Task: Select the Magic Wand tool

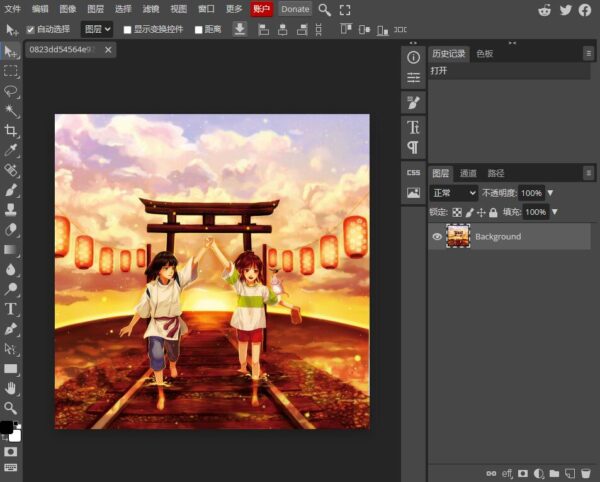Action: point(11,110)
